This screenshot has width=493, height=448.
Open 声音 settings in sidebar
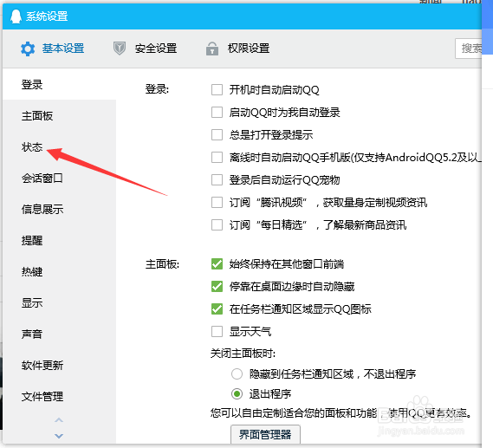coord(32,334)
